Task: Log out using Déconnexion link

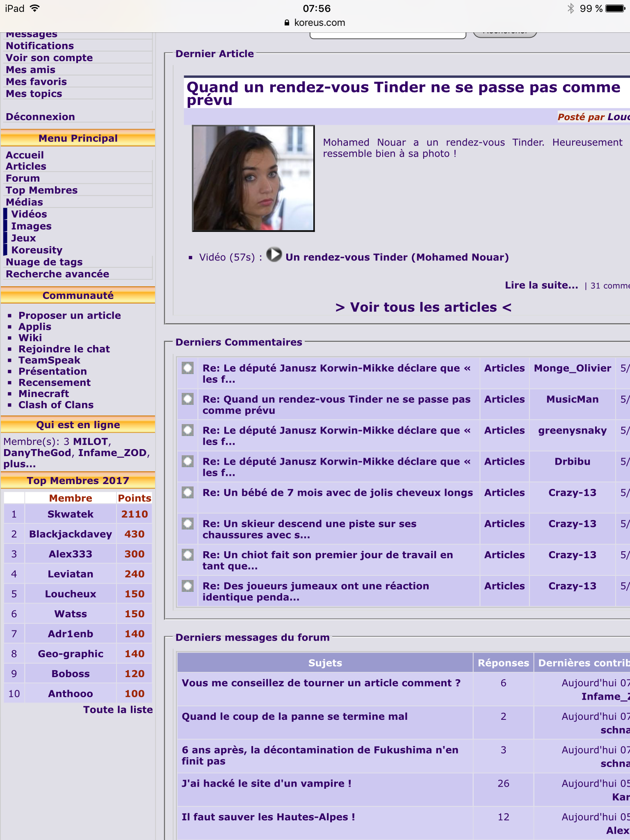Action: point(40,117)
